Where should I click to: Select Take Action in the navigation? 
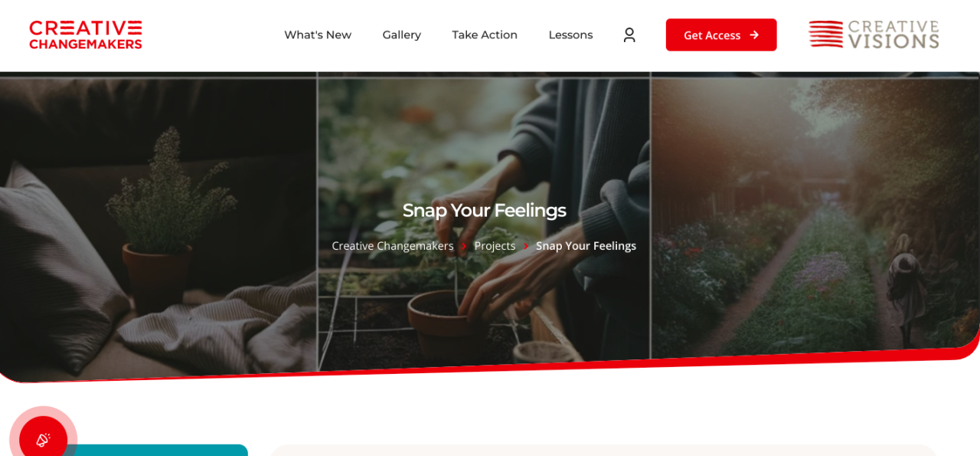(x=485, y=35)
